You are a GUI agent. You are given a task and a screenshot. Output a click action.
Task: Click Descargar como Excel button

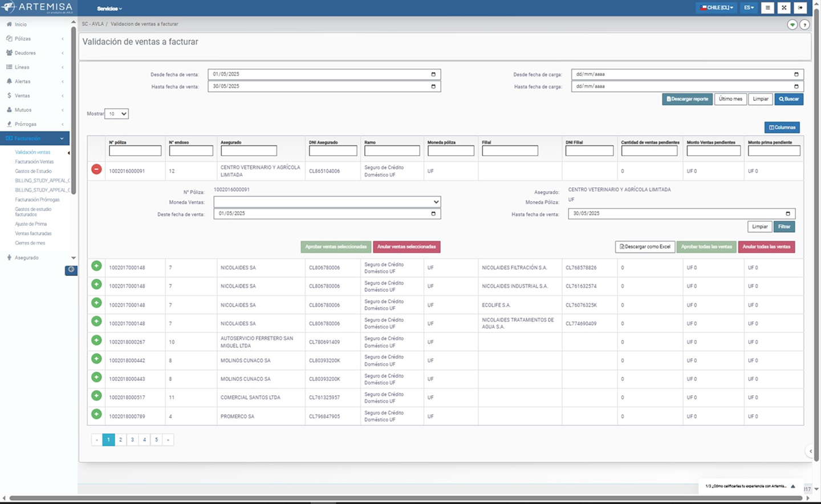click(x=645, y=247)
